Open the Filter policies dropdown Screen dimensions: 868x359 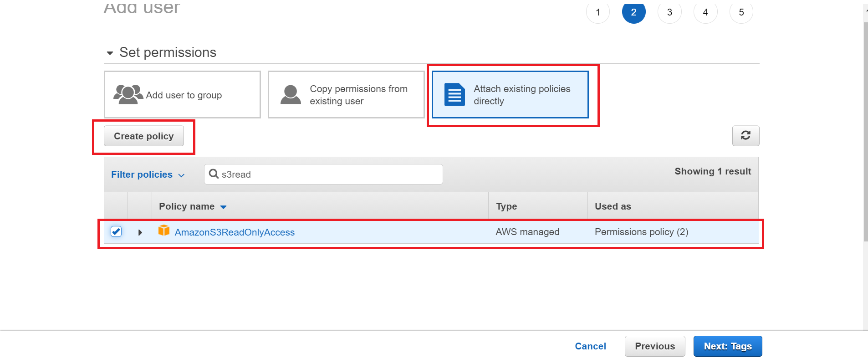[148, 174]
